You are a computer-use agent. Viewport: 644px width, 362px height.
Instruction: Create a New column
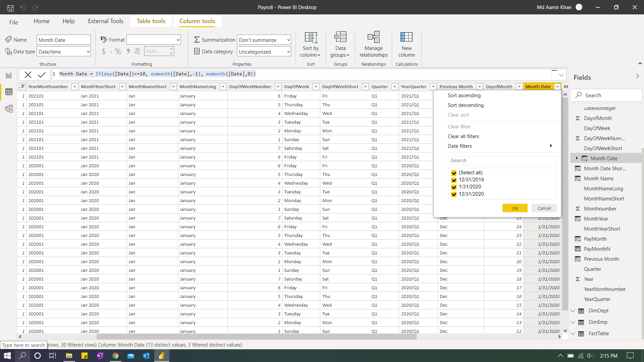(407, 45)
